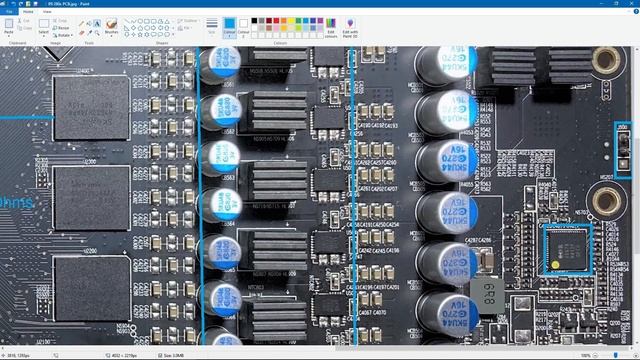This screenshot has width=640, height=360.
Task: Activate the Colour 1 foreground selector
Action: (229, 28)
